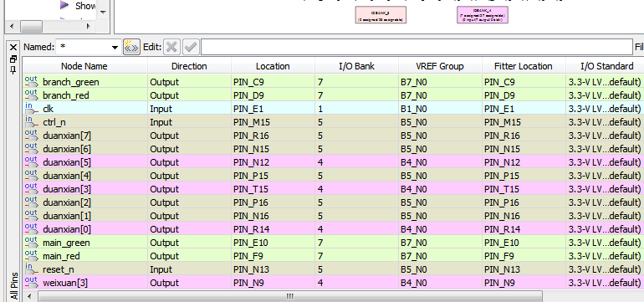Select the branch_green node name
The width and height of the screenshot is (644, 302).
(x=70, y=82)
